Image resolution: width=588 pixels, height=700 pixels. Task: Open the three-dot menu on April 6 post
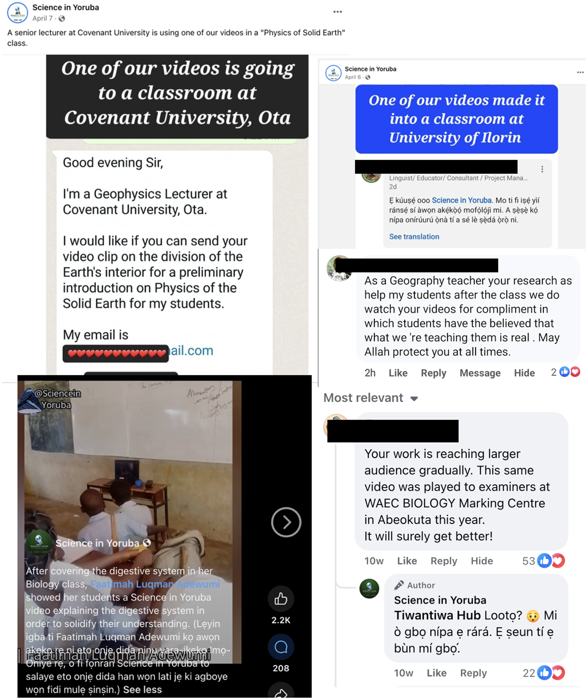[580, 72]
